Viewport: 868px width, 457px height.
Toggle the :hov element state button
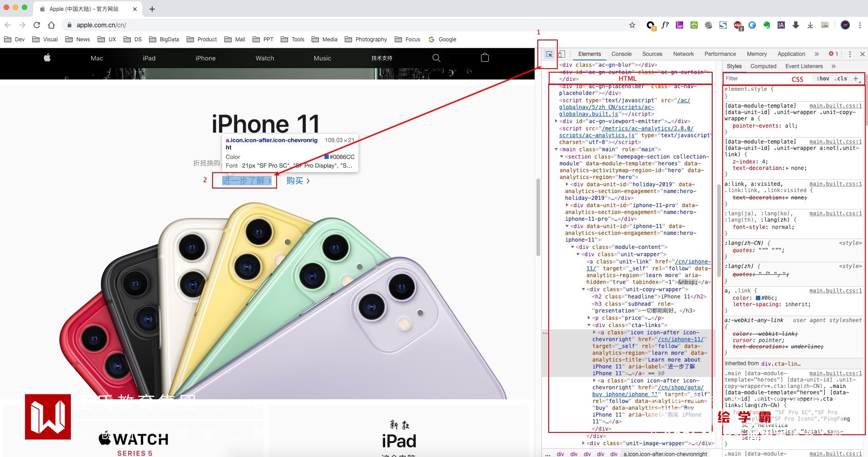(x=823, y=79)
